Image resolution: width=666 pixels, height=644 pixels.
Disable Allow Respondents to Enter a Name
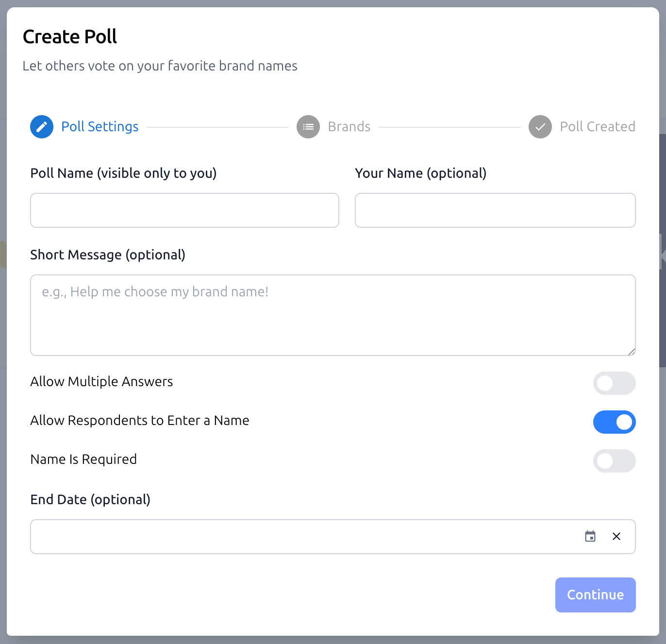pyautogui.click(x=614, y=422)
